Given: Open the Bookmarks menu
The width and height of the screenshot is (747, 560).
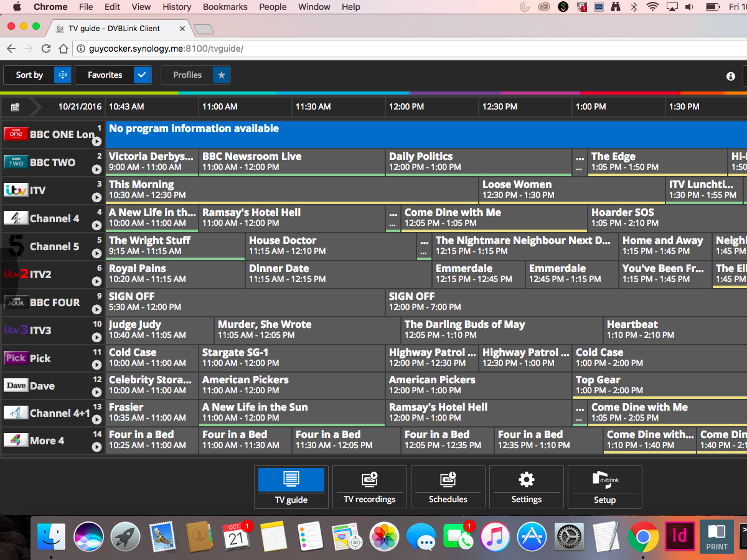Looking at the screenshot, I should (225, 7).
